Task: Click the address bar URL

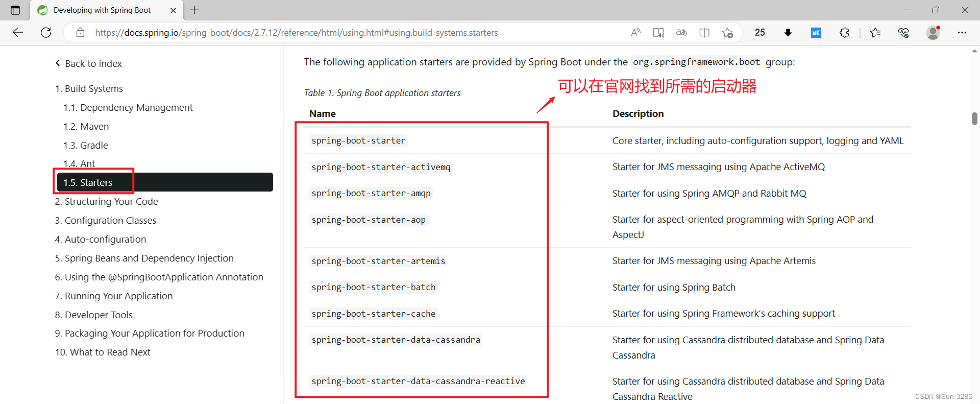Action: [x=296, y=33]
